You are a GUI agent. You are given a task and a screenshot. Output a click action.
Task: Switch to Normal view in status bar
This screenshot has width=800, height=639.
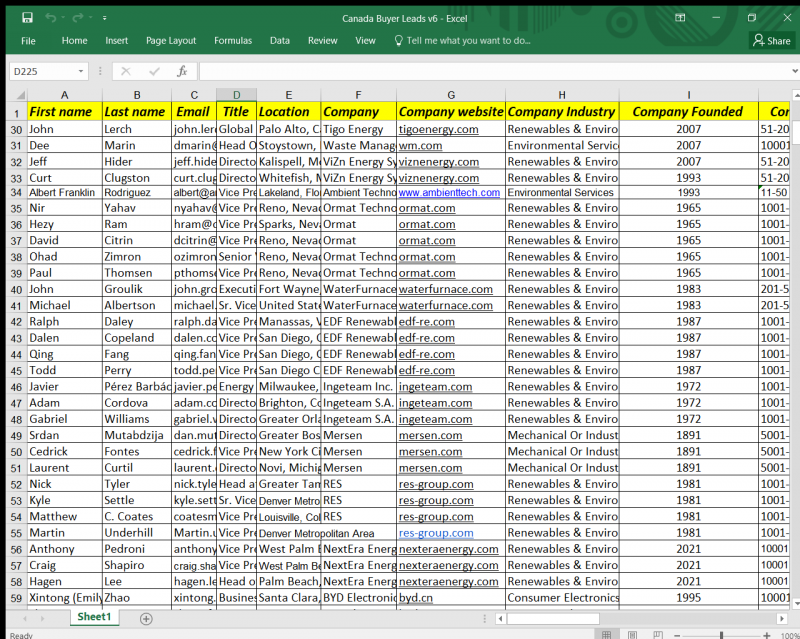607,634
